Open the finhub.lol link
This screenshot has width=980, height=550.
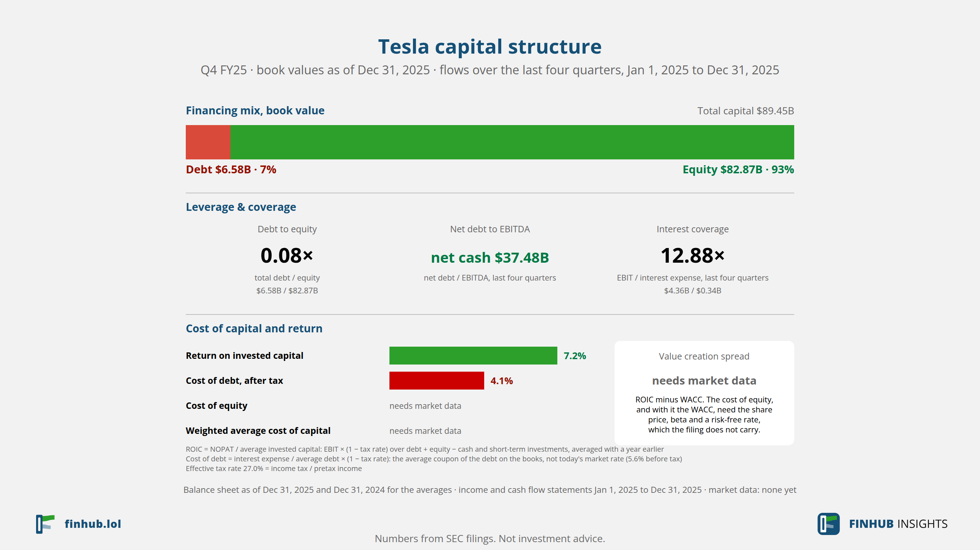[93, 524]
